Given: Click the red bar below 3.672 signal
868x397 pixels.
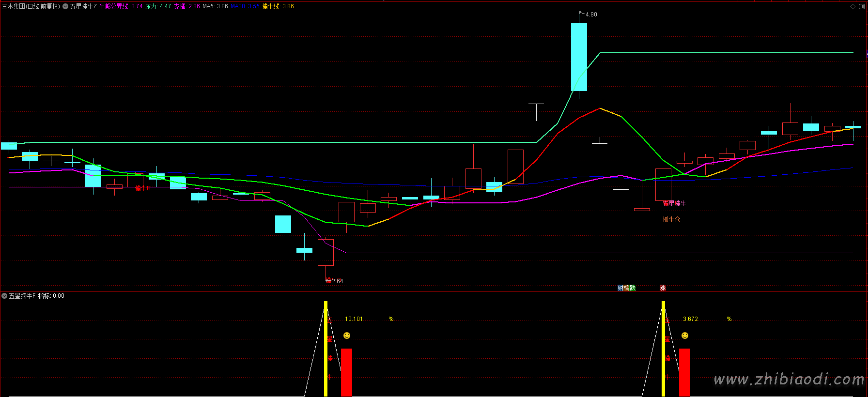Looking at the screenshot, I should coord(684,372).
